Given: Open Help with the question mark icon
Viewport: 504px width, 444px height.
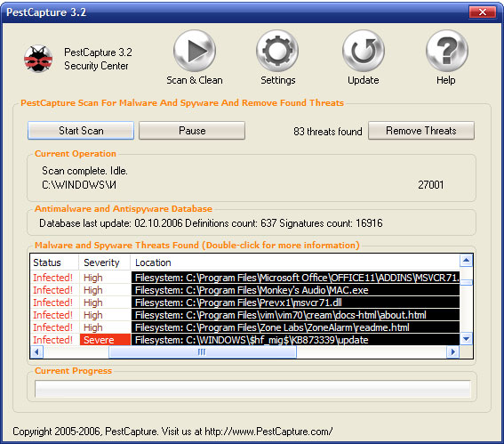Looking at the screenshot, I should coord(447,51).
